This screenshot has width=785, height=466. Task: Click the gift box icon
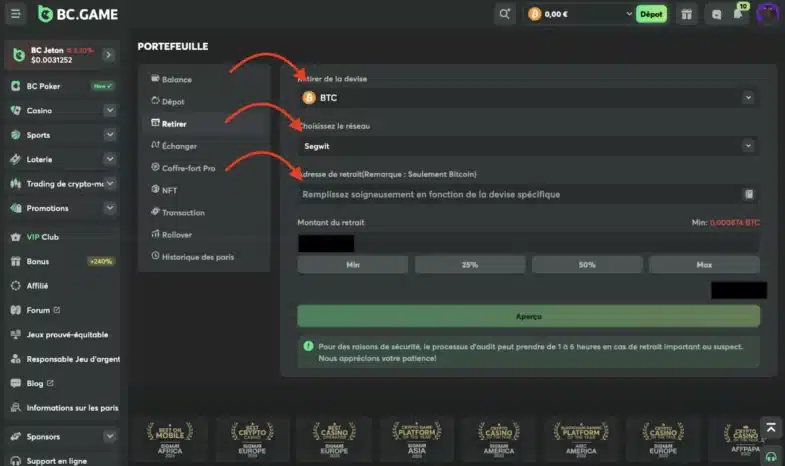[x=686, y=14]
